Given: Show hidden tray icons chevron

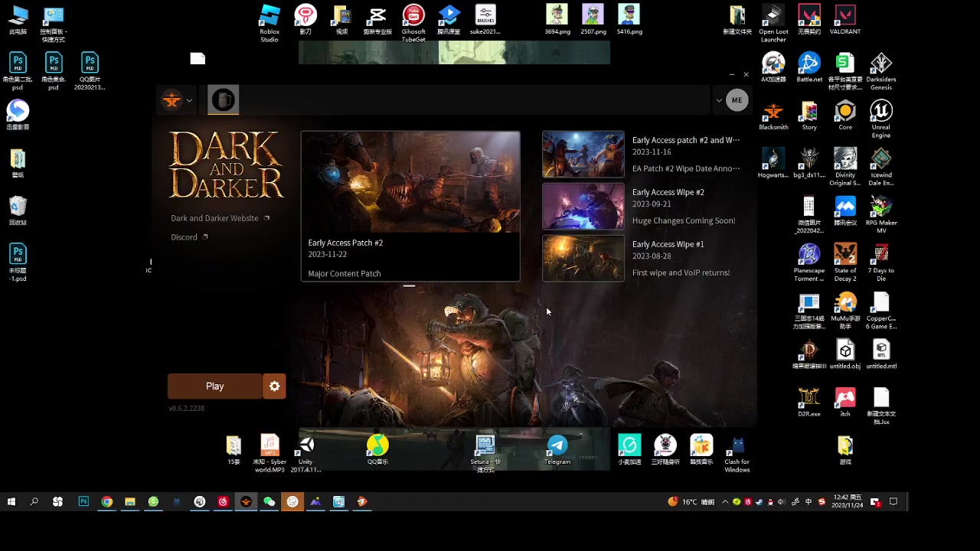Looking at the screenshot, I should tap(725, 502).
